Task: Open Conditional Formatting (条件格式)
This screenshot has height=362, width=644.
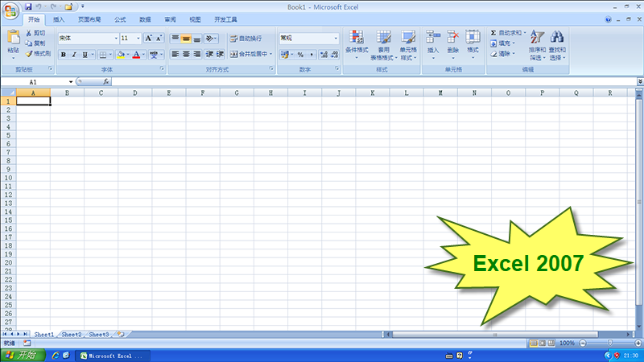Action: 357,45
